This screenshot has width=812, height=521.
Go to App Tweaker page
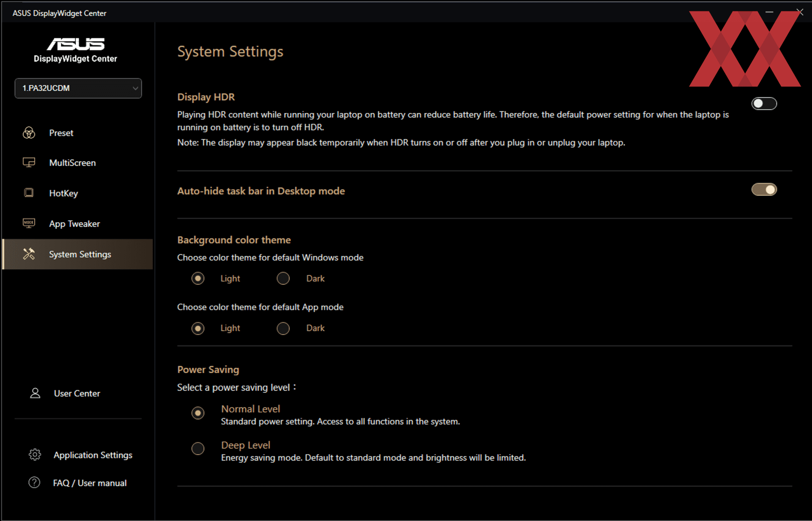(x=74, y=224)
